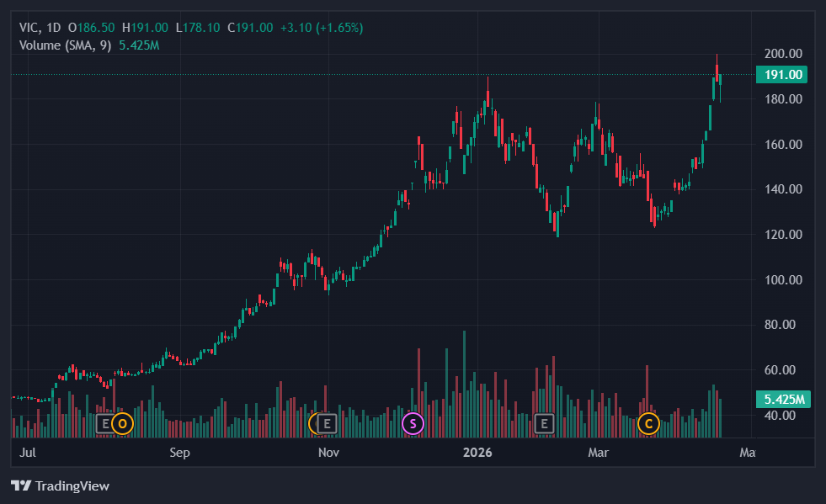The width and height of the screenshot is (826, 504).
Task: Click the 100.00 label on price axis
Action: click(781, 279)
